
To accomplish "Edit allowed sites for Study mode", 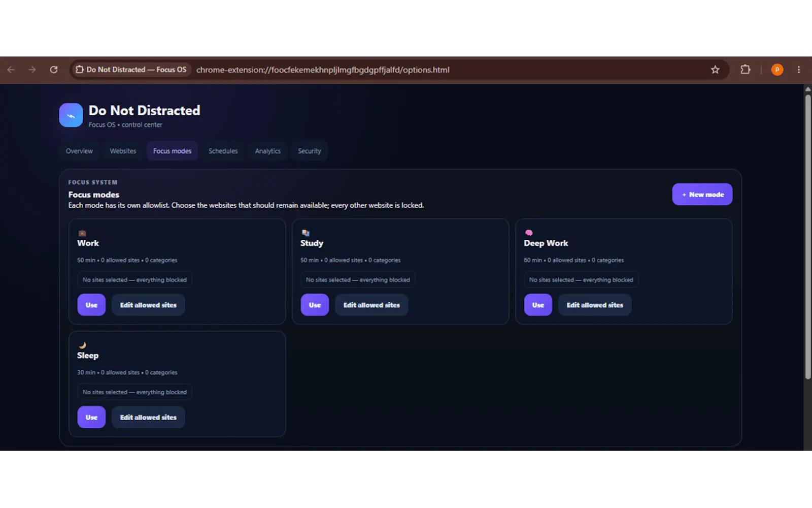I will point(371,305).
